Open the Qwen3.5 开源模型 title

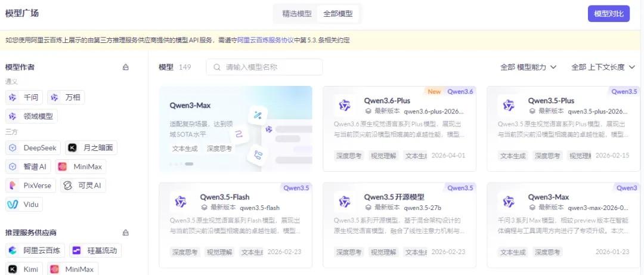pyautogui.click(x=394, y=197)
